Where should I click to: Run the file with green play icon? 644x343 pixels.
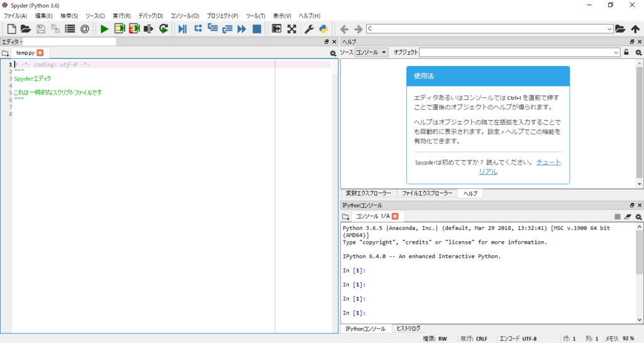104,29
